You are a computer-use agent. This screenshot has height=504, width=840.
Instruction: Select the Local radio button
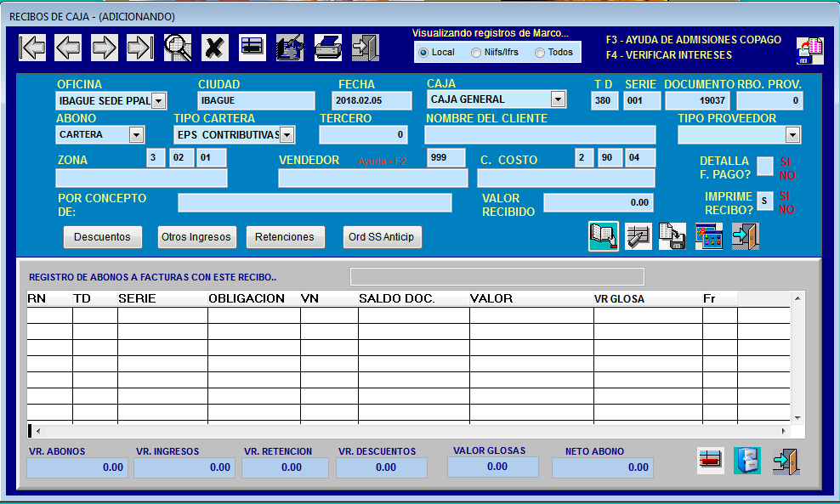click(423, 53)
